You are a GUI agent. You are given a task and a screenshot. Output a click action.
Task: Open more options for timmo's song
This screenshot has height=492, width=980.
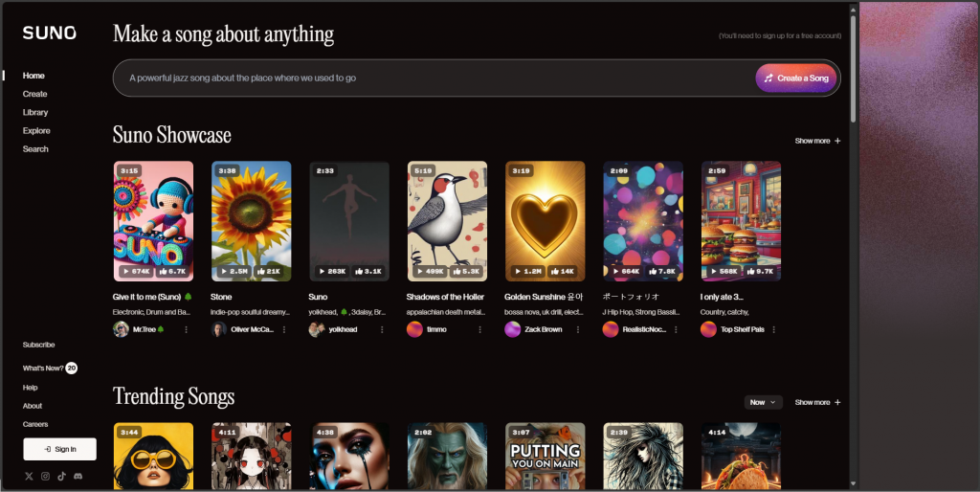tap(480, 329)
